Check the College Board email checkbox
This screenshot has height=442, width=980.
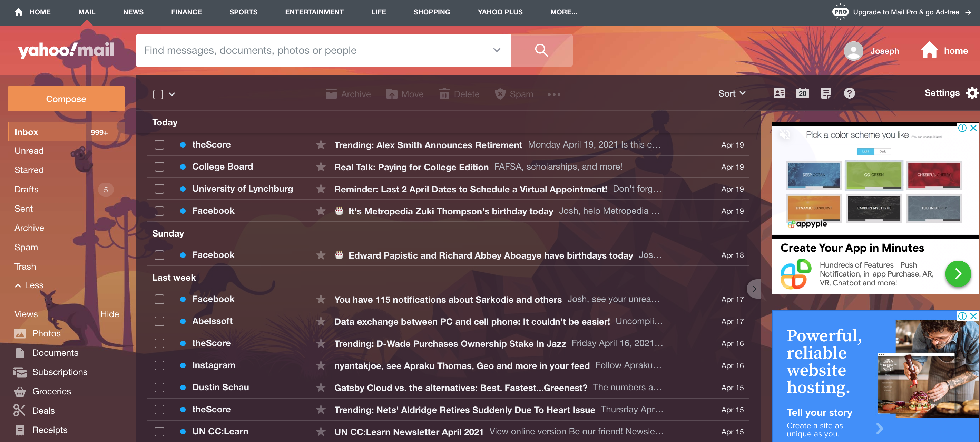159,167
